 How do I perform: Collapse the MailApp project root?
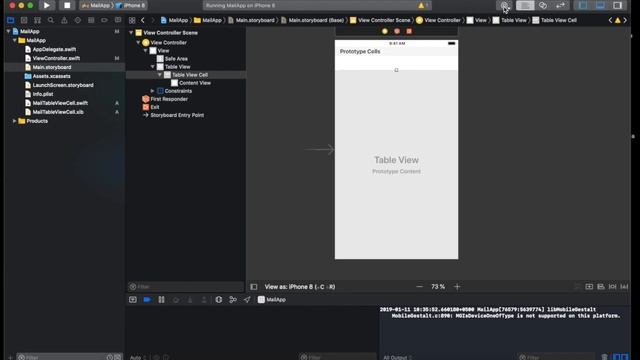(9, 31)
